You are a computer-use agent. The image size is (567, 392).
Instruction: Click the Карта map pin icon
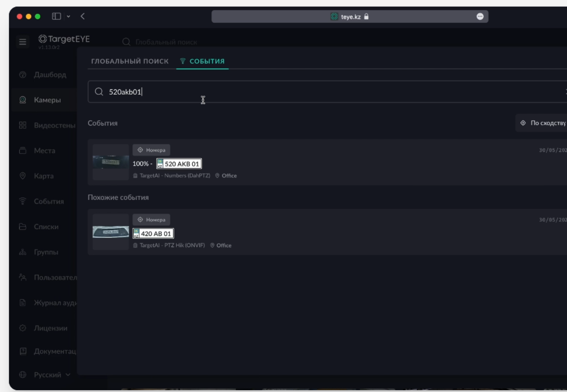pyautogui.click(x=23, y=176)
